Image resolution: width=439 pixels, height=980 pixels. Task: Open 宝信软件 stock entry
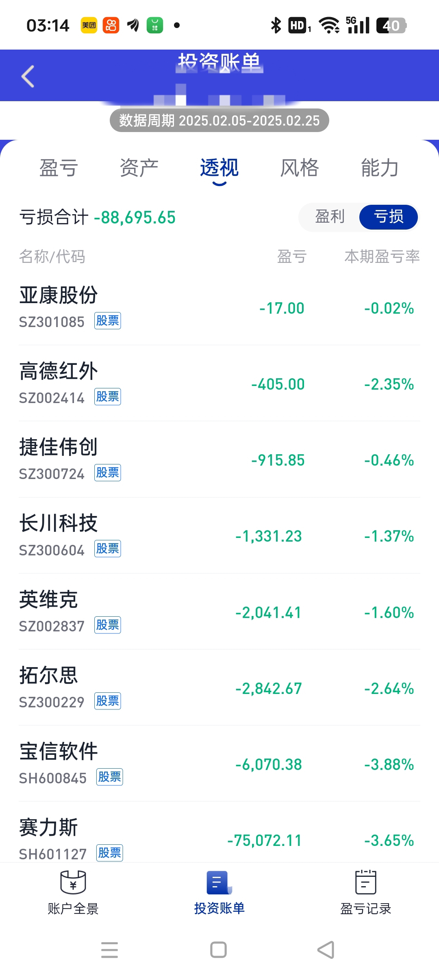(219, 764)
